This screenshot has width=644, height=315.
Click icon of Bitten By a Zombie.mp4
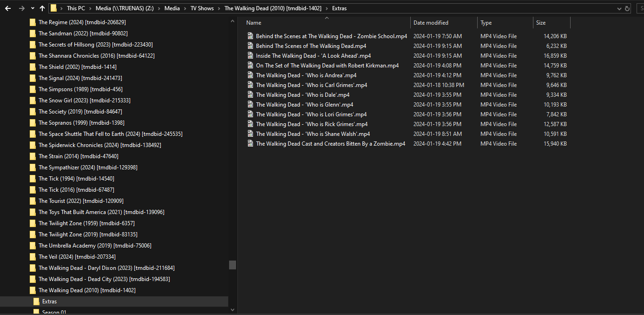point(250,144)
